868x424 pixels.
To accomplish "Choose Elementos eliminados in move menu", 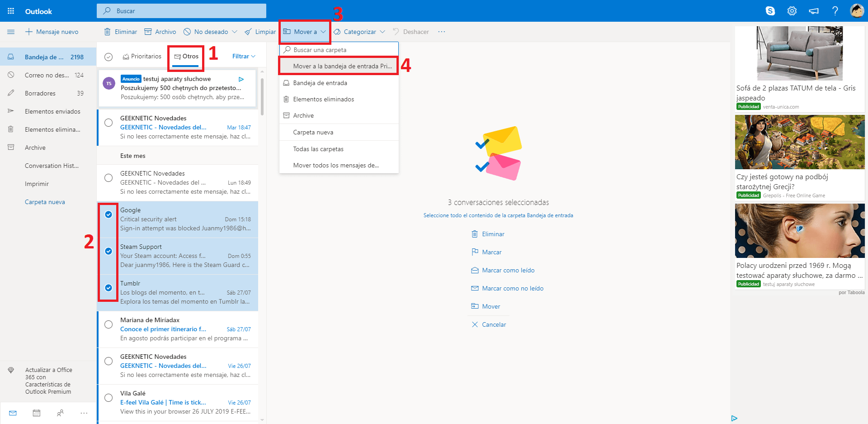I will point(339,99).
